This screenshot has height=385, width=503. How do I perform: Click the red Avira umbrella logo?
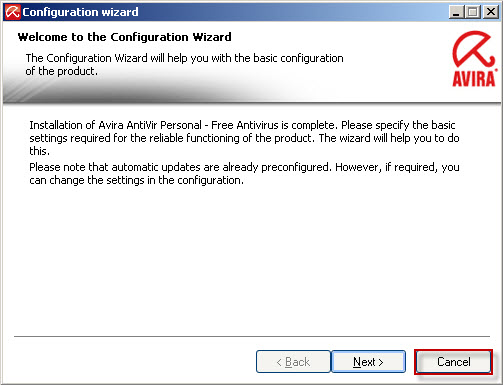pos(473,49)
